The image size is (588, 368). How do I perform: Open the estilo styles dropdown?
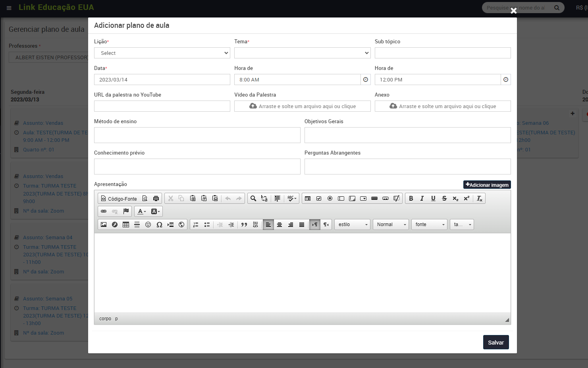pos(352,225)
